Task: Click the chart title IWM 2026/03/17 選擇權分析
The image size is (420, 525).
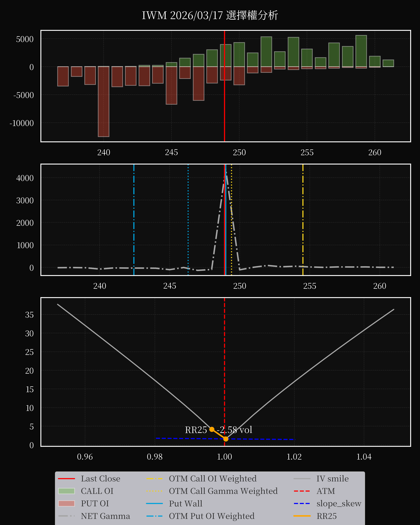Action: pyautogui.click(x=210, y=15)
